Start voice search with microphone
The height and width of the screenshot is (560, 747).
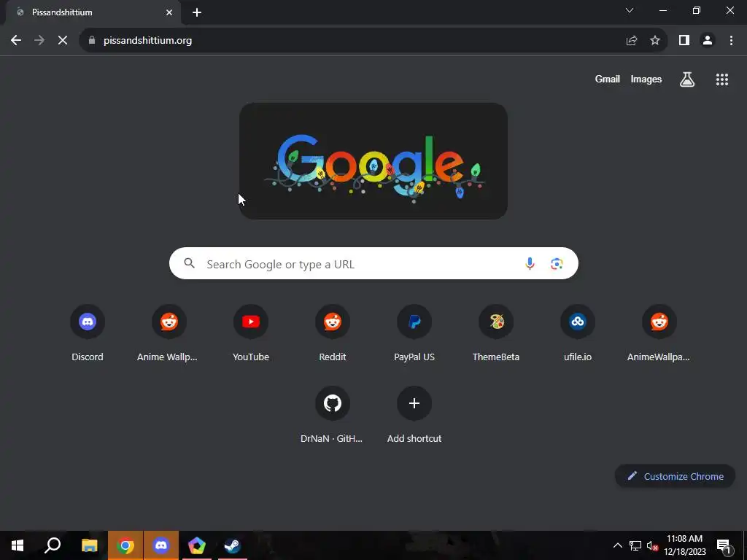[x=530, y=263]
